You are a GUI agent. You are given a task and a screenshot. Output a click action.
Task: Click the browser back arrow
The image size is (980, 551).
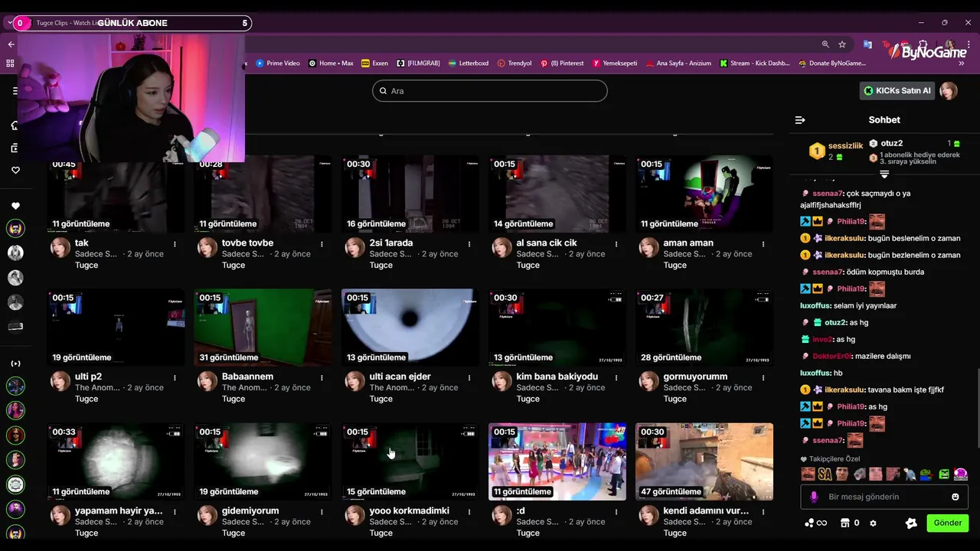tap(11, 44)
